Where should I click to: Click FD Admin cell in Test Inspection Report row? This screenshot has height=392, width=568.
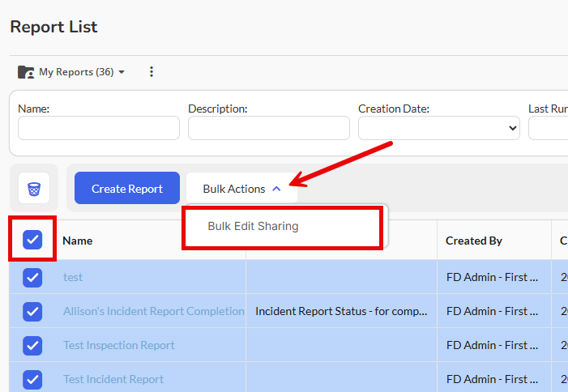(x=494, y=345)
